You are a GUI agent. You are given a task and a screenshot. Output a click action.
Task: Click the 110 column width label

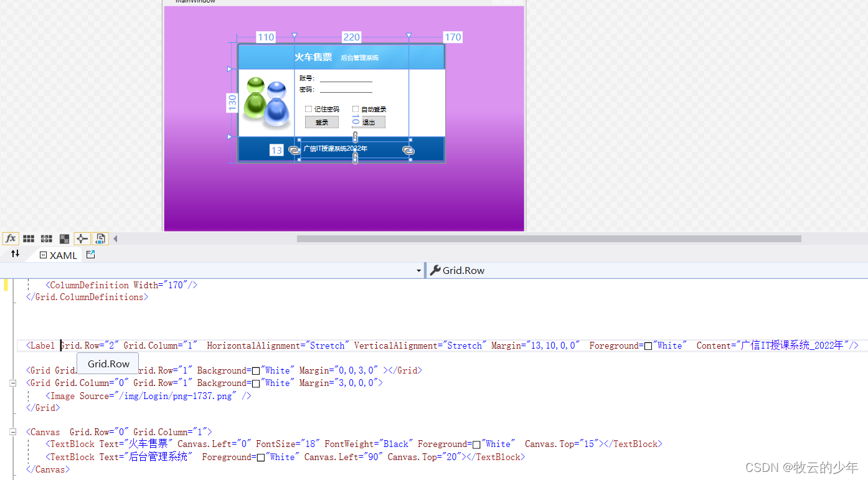tap(266, 37)
